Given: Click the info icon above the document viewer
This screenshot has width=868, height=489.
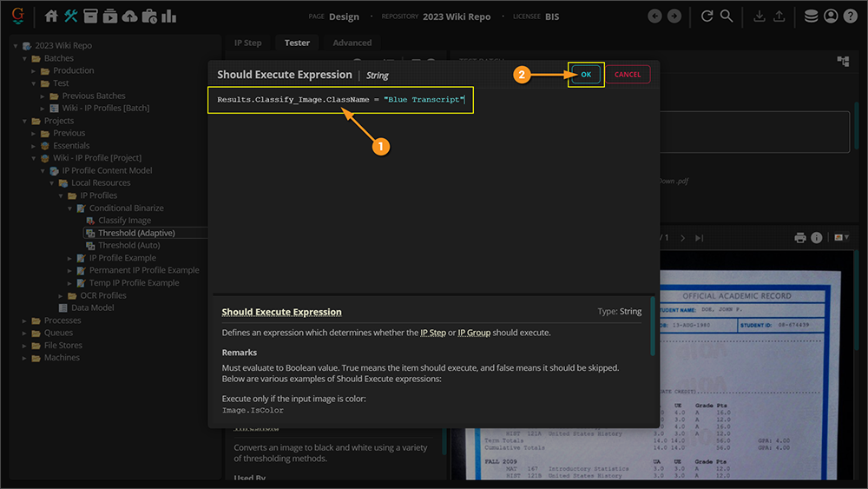Looking at the screenshot, I should click(x=817, y=238).
